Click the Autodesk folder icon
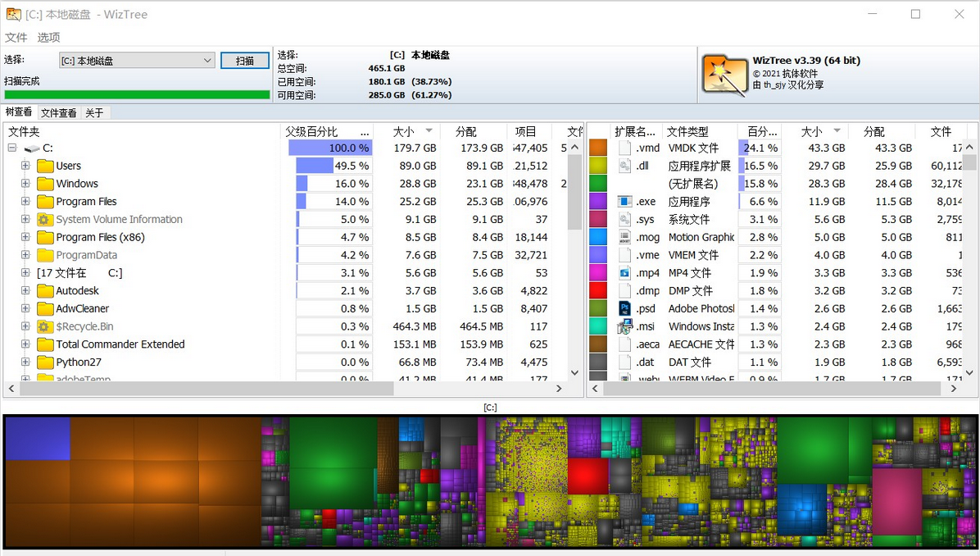 pos(45,291)
